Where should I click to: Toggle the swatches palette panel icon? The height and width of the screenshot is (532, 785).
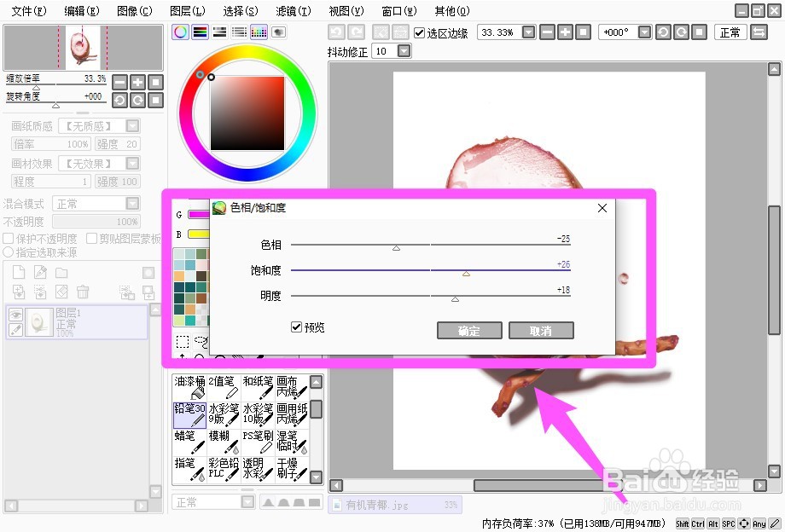pyautogui.click(x=259, y=32)
